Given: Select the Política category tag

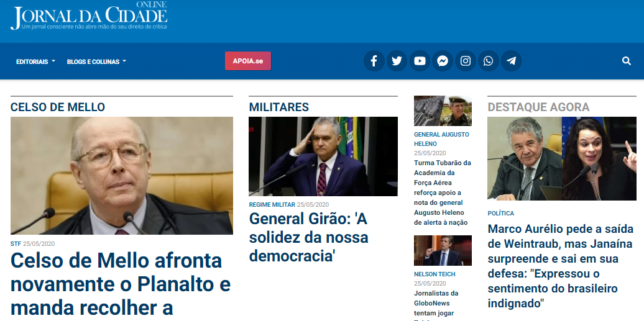Looking at the screenshot, I should pos(500,214).
